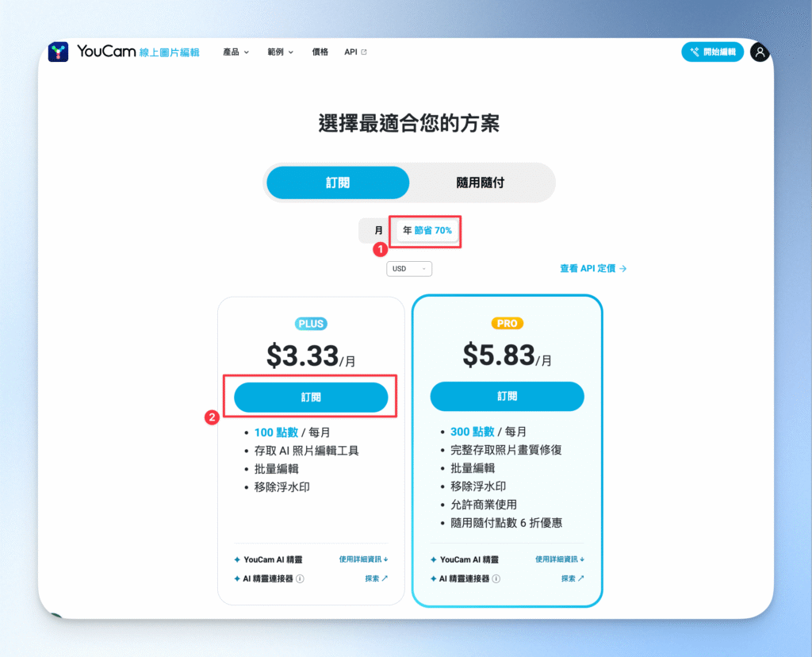The height and width of the screenshot is (657, 812).
Task: Click the 100 點數 / 每月 item
Action: point(292,432)
